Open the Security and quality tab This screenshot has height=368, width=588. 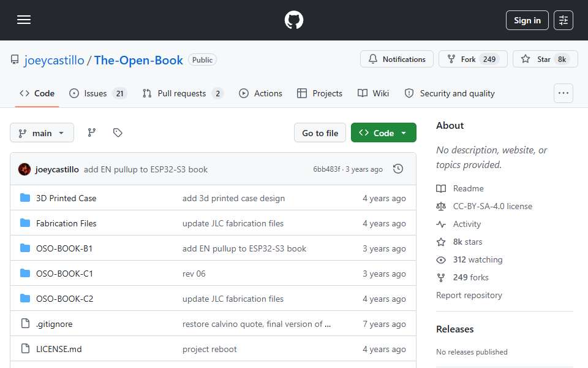pos(450,93)
